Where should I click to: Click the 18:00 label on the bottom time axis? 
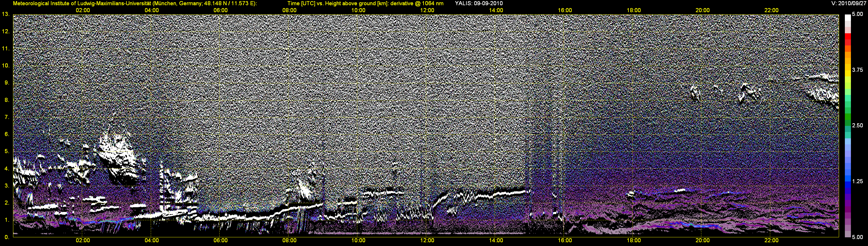click(x=633, y=241)
